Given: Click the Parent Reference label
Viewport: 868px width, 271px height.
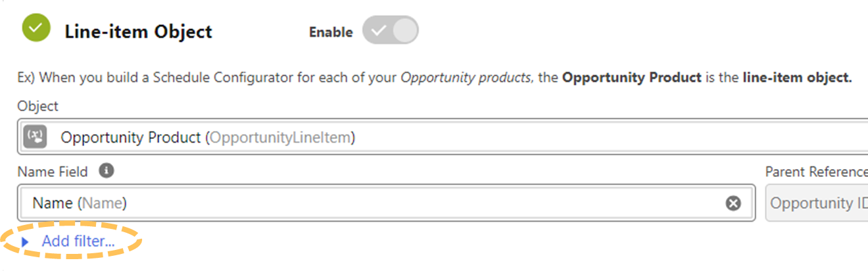Looking at the screenshot, I should pos(816,172).
